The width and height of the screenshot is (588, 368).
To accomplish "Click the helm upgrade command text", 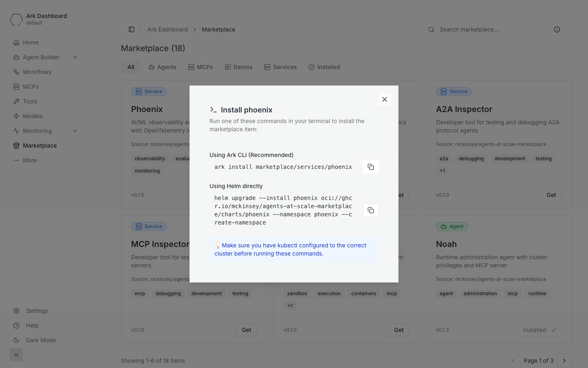I will (x=283, y=210).
